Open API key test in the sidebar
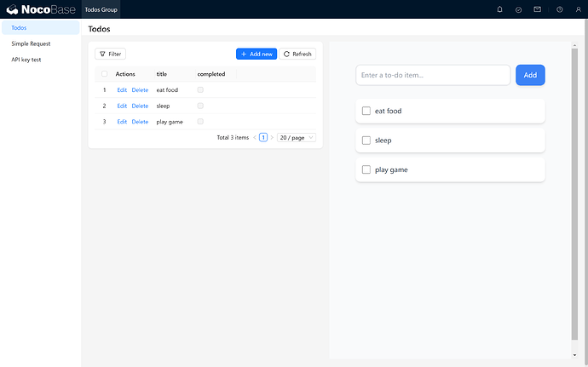The height and width of the screenshot is (367, 588). coord(41,60)
